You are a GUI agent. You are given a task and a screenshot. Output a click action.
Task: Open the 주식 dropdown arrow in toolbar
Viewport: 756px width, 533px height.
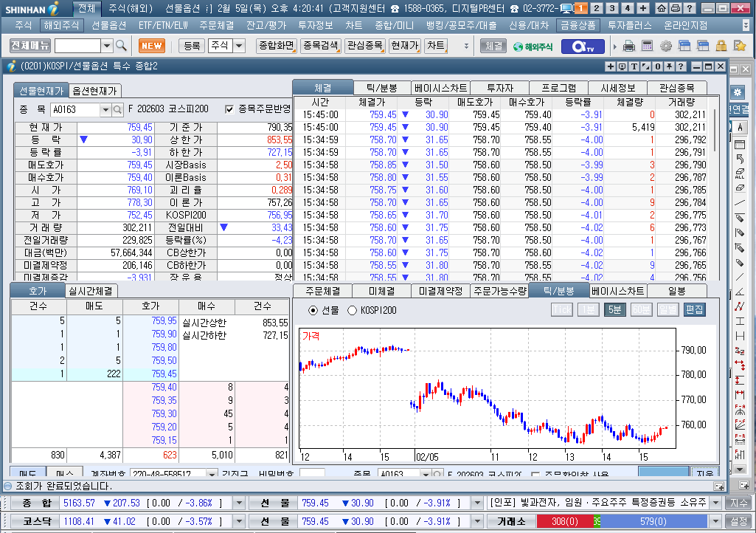pos(240,46)
